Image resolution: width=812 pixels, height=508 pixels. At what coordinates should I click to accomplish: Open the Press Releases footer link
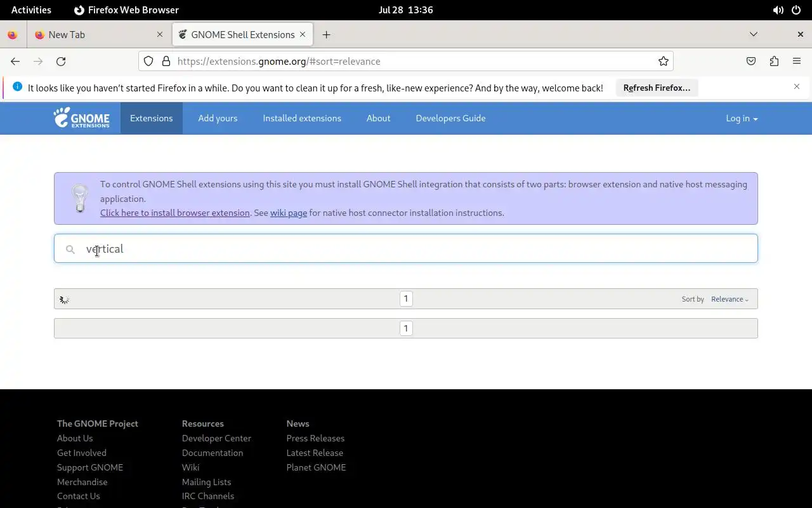315,438
